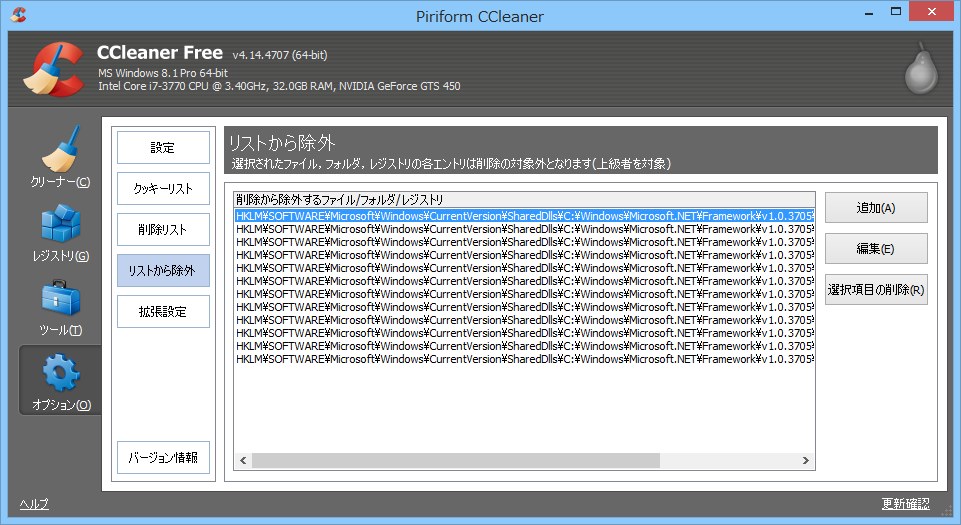Open the 削除リスト include list tab
This screenshot has width=961, height=525.
tap(163, 230)
